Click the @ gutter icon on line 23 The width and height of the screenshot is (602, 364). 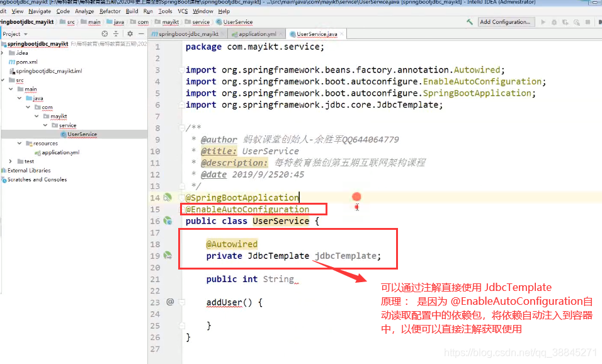point(170,302)
